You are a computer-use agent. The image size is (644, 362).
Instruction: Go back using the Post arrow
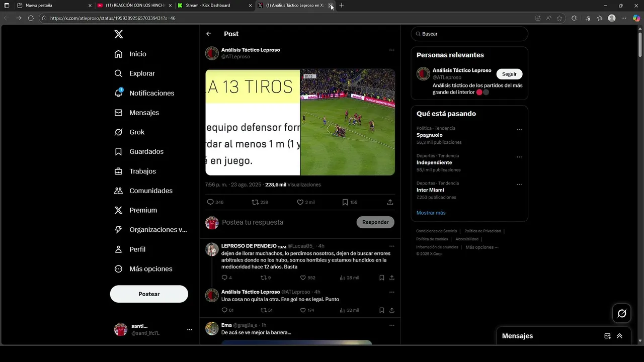(209, 34)
